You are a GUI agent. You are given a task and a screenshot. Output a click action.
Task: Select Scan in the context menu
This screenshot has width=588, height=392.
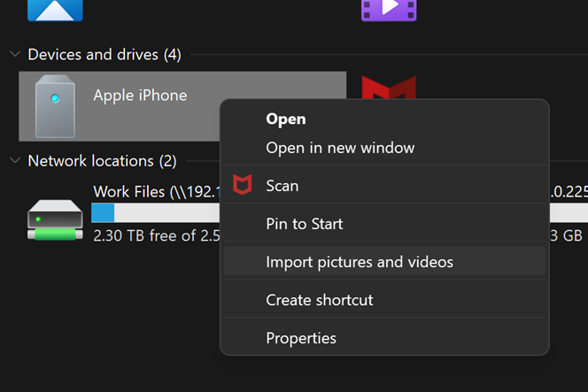point(384,186)
